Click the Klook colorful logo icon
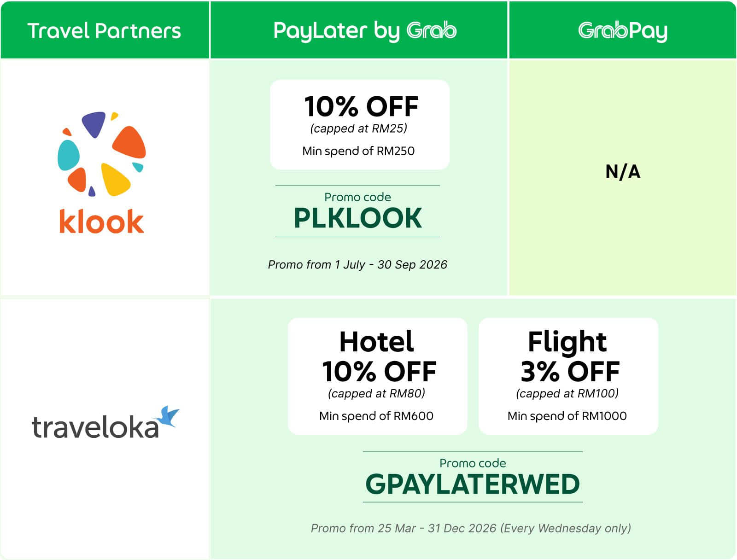 coord(102,154)
